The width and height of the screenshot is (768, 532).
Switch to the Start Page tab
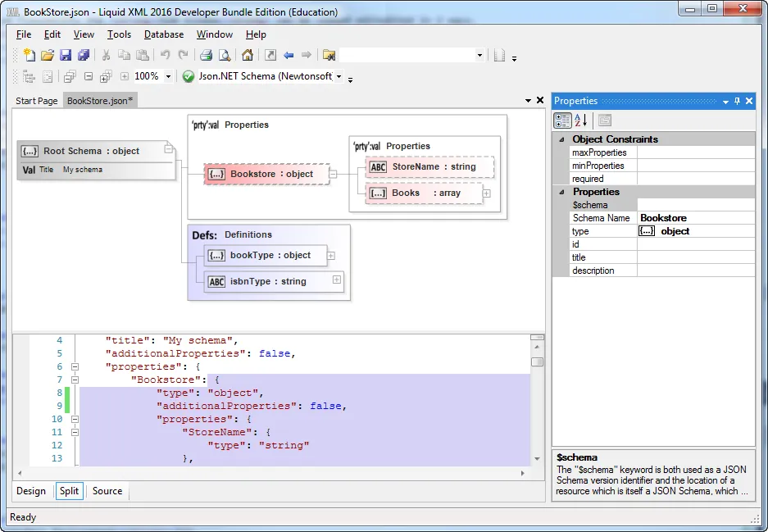point(37,101)
